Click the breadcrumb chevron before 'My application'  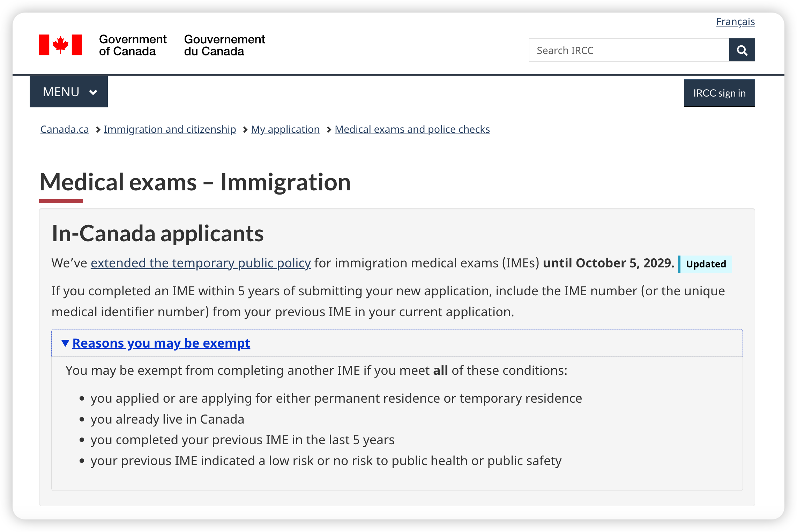(x=245, y=130)
